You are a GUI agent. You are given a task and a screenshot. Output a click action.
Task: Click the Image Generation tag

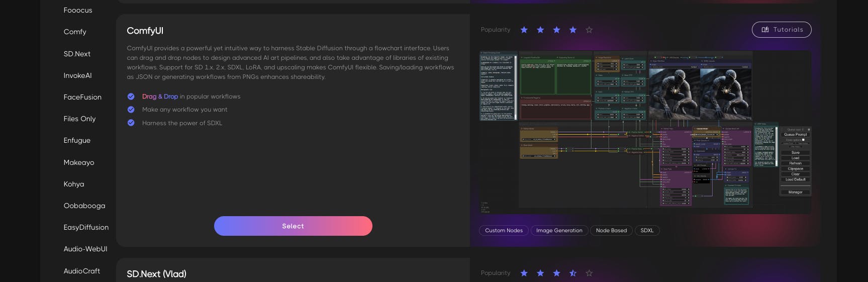pyautogui.click(x=559, y=230)
